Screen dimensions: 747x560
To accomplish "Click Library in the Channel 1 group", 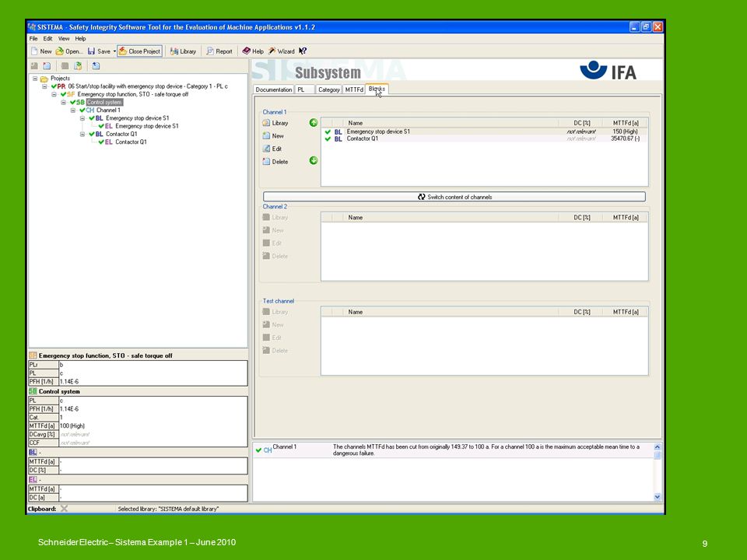I will 275,123.
